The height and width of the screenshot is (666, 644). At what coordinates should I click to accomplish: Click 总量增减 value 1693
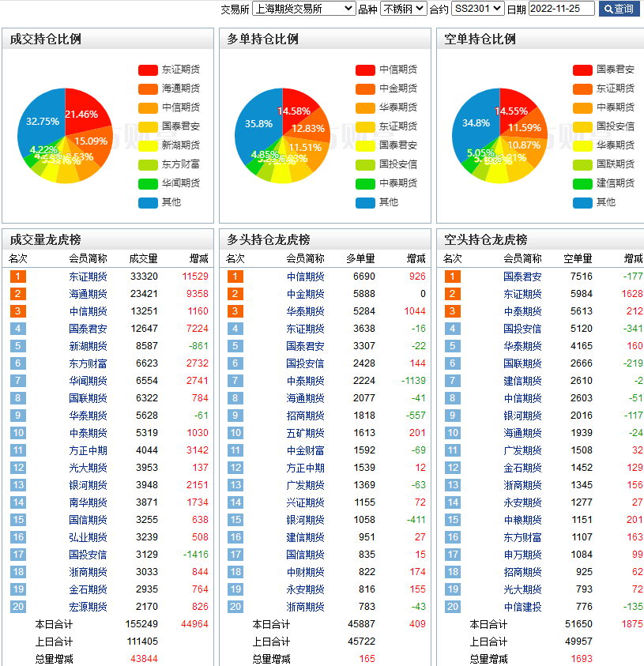click(x=582, y=659)
